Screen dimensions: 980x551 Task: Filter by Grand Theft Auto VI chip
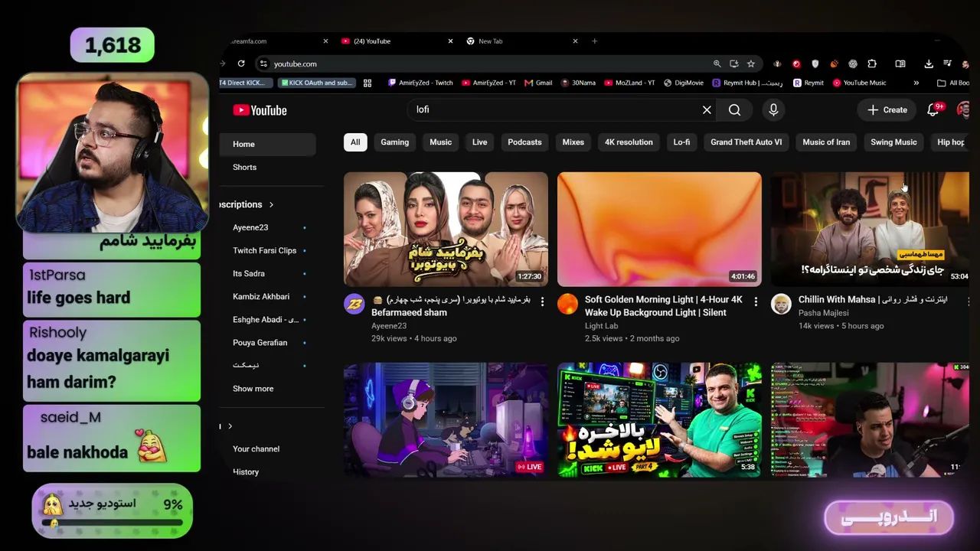point(746,142)
